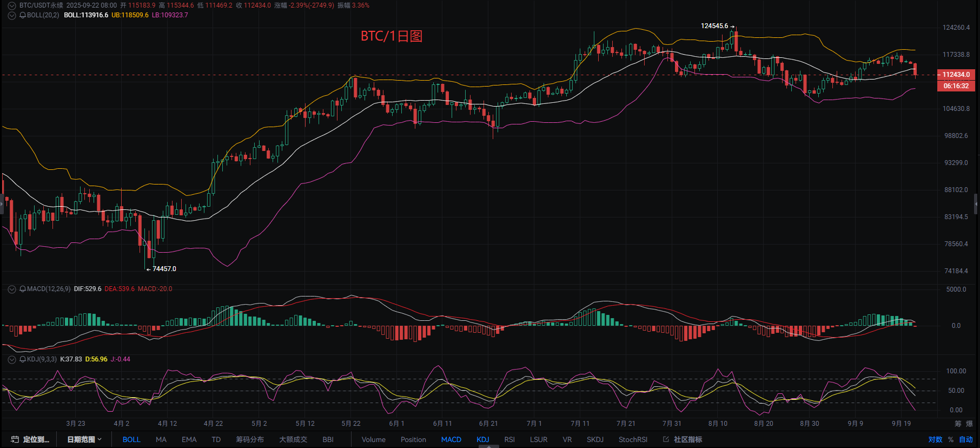Click the low price marker 74457.0
Screen dimensions: 980x448
(164, 269)
